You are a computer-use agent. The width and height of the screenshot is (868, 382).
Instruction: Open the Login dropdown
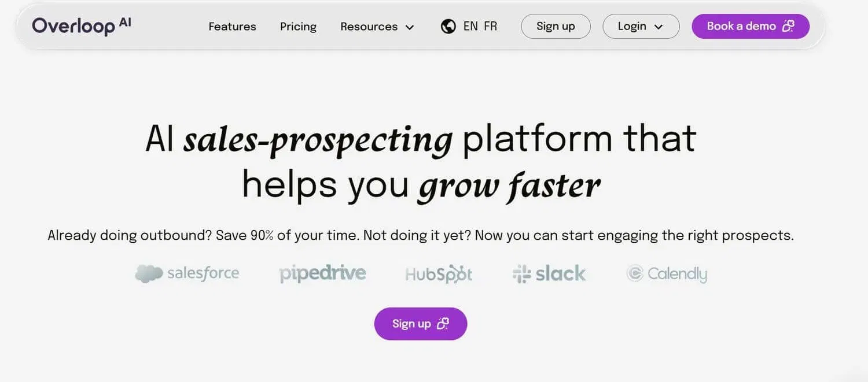[x=641, y=27]
